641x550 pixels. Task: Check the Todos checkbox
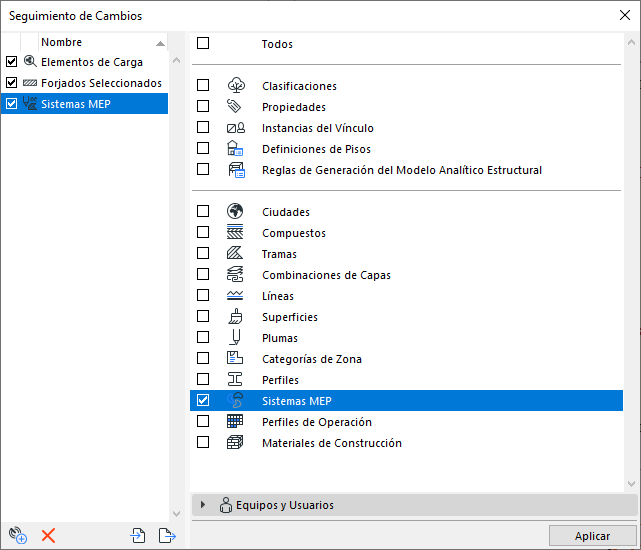[x=203, y=43]
